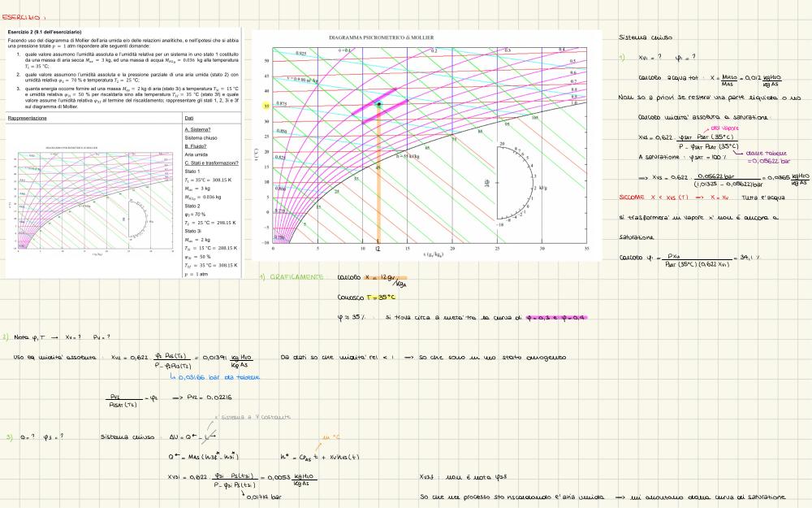The height and width of the screenshot is (508, 812).
Task: Click the red 'SICCOME' handwritten word
Action: [x=631, y=198]
